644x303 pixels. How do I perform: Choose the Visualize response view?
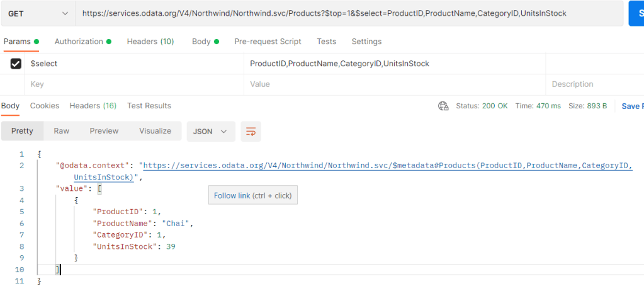[155, 131]
